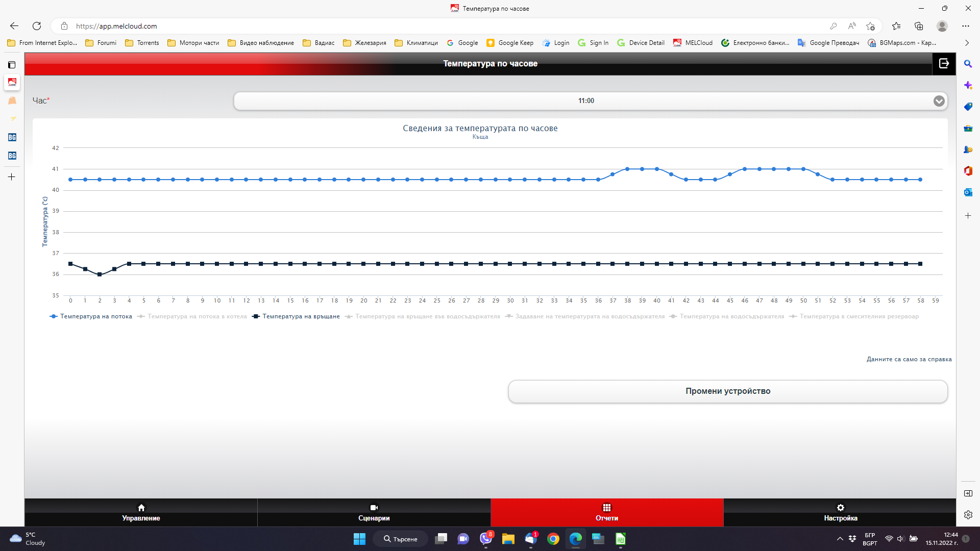Click the Отчети grid icon
Viewport: 980px width, 551px height.
tap(606, 508)
